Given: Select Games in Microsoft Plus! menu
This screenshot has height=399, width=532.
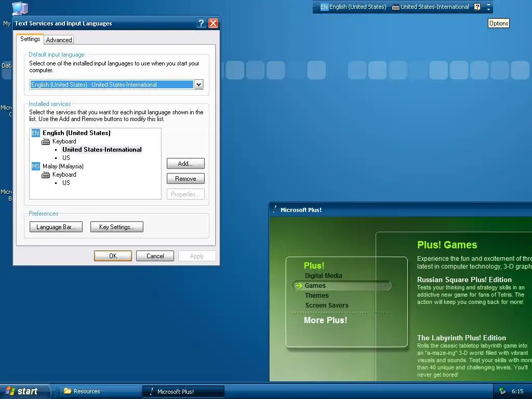Looking at the screenshot, I should click(x=315, y=286).
